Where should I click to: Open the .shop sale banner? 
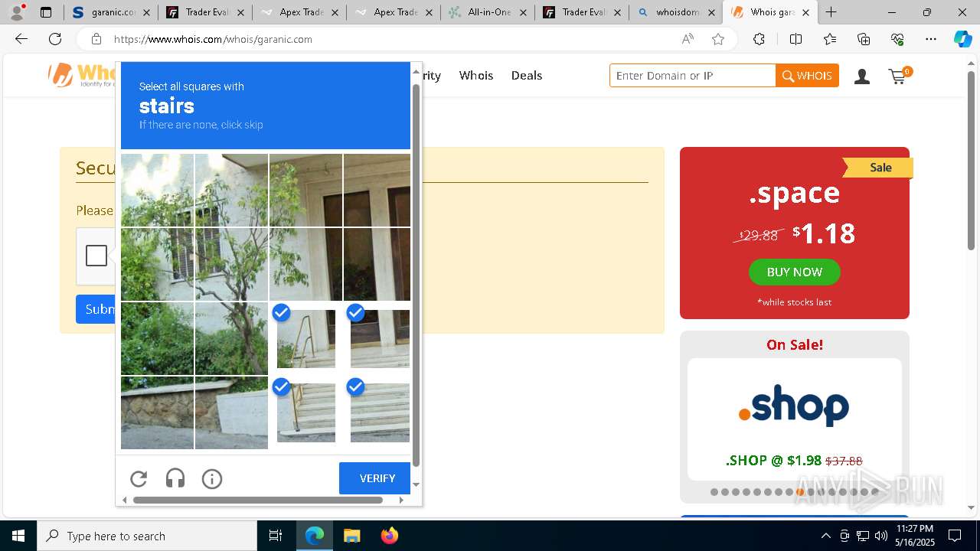point(795,419)
